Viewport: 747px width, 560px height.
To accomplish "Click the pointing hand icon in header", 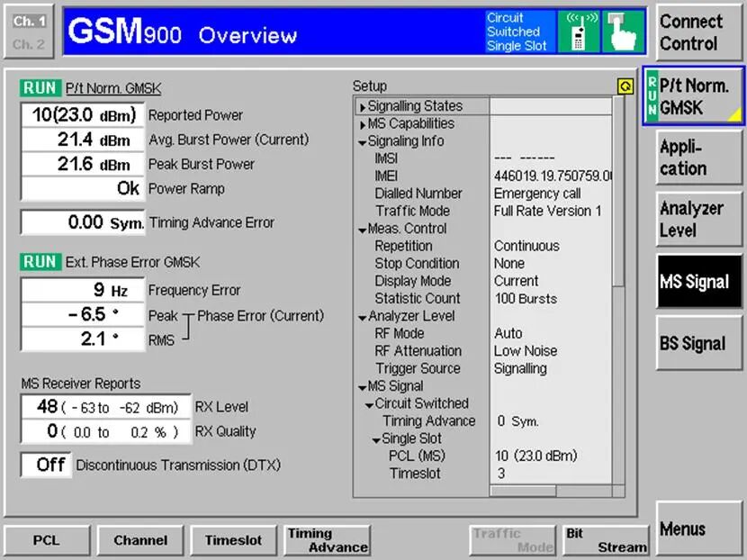I will [x=623, y=32].
